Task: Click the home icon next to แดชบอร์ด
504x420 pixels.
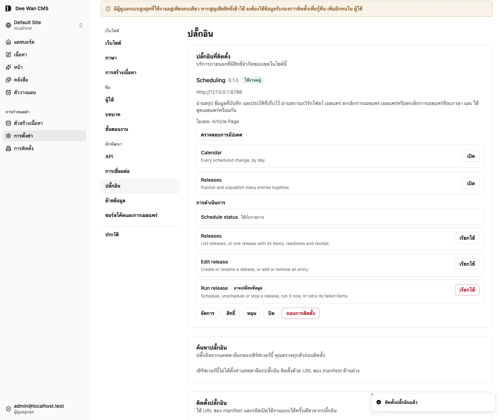Action: click(x=8, y=42)
